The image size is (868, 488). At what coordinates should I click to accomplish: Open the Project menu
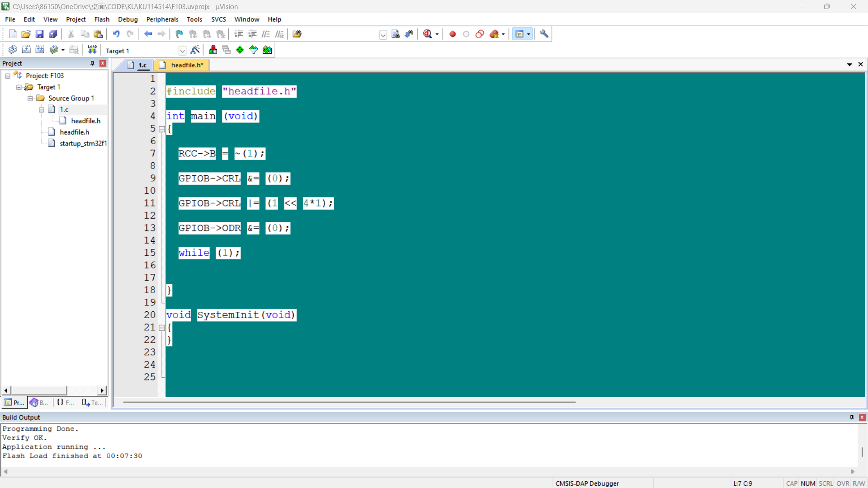(x=75, y=19)
